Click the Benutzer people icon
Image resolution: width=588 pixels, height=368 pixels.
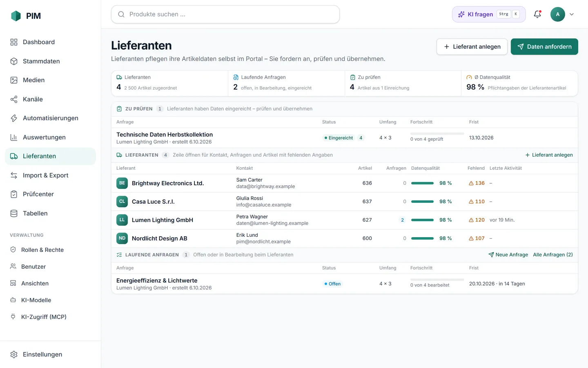tap(13, 267)
